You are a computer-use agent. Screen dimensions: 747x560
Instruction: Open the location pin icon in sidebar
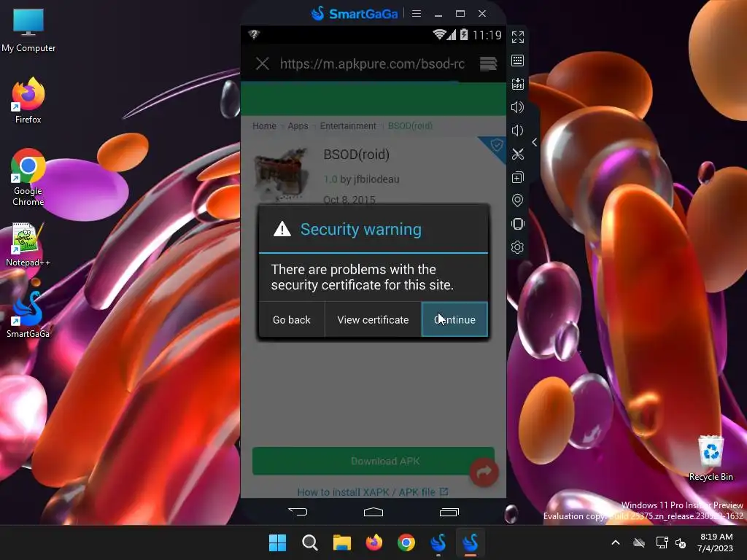coord(517,201)
